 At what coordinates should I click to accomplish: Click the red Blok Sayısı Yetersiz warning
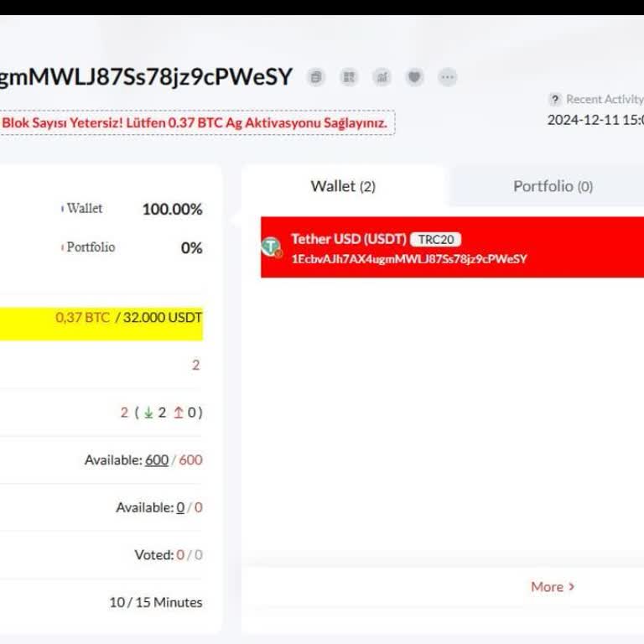(195, 122)
